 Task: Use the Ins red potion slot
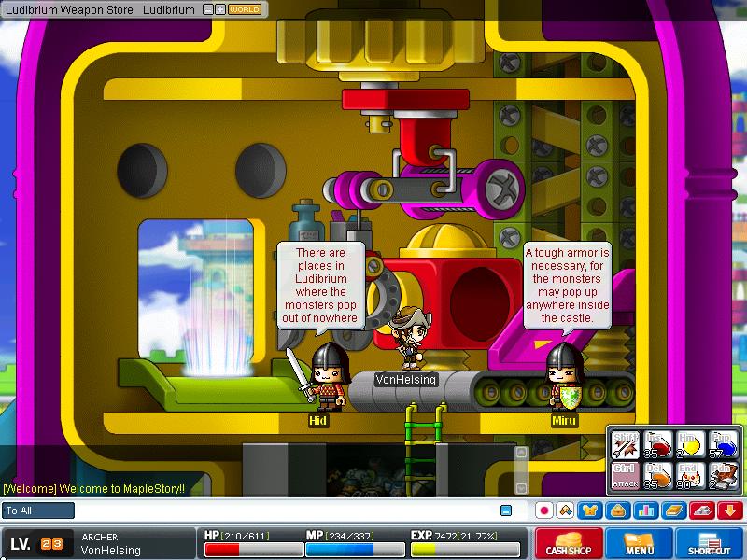tap(657, 445)
